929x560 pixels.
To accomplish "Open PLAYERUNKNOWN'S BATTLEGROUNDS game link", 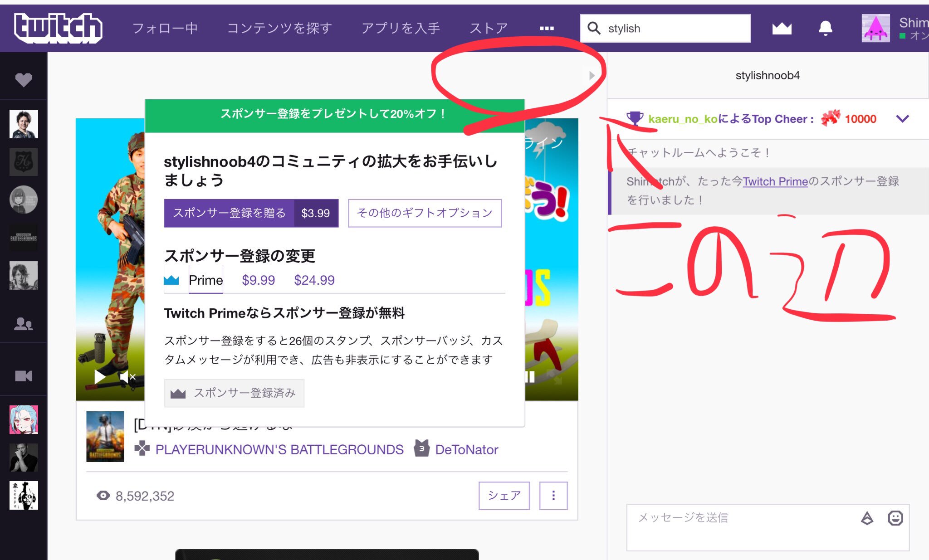I will (x=279, y=449).
